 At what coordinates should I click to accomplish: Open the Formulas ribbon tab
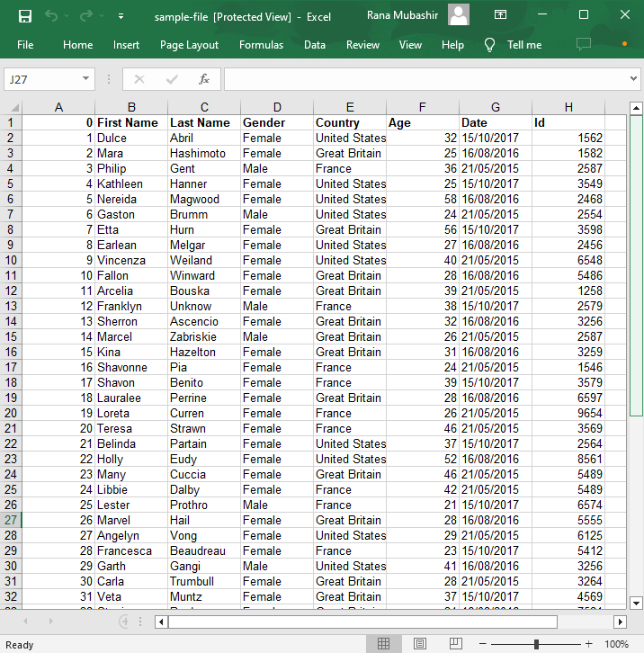261,45
